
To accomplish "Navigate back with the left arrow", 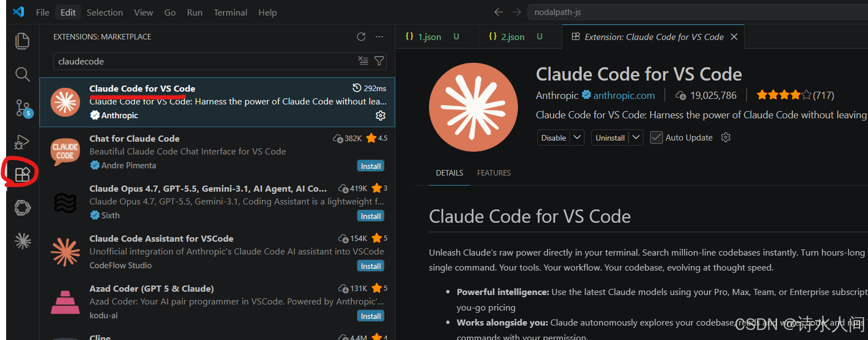I will click(x=498, y=12).
